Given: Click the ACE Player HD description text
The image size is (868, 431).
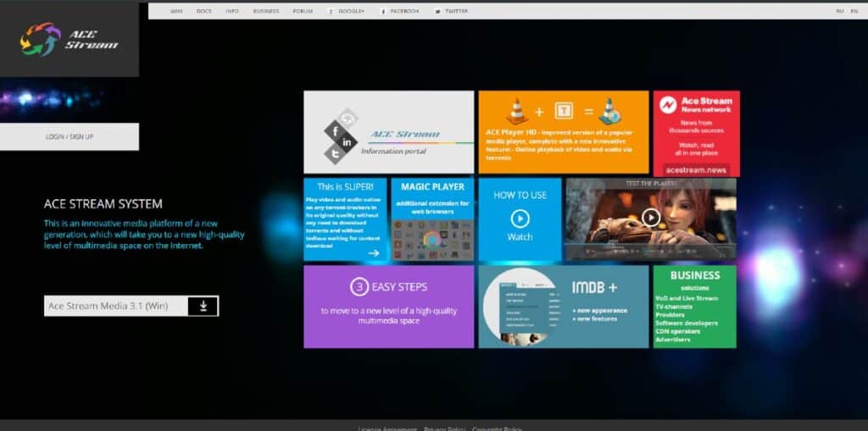Looking at the screenshot, I should pyautogui.click(x=559, y=145).
